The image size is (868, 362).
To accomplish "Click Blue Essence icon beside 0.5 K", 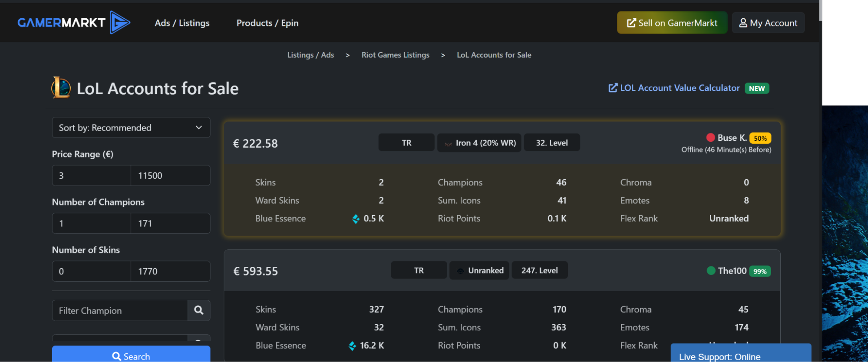I will (356, 219).
